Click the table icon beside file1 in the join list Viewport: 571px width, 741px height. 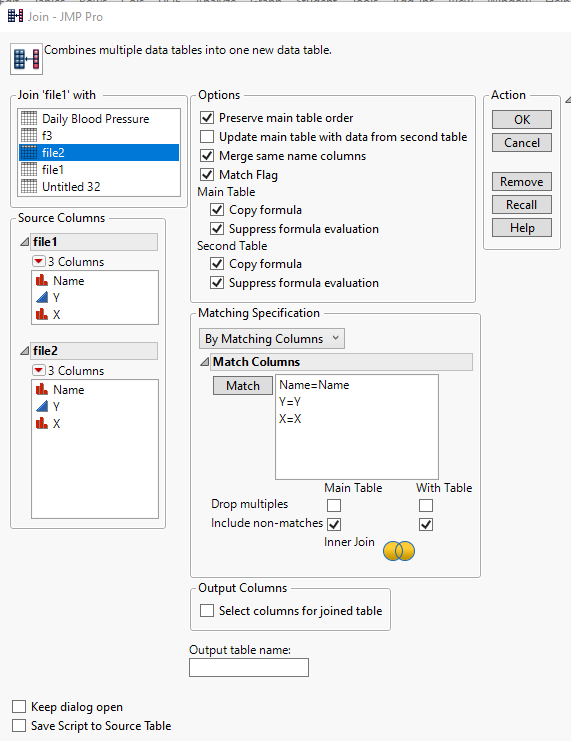click(x=29, y=170)
